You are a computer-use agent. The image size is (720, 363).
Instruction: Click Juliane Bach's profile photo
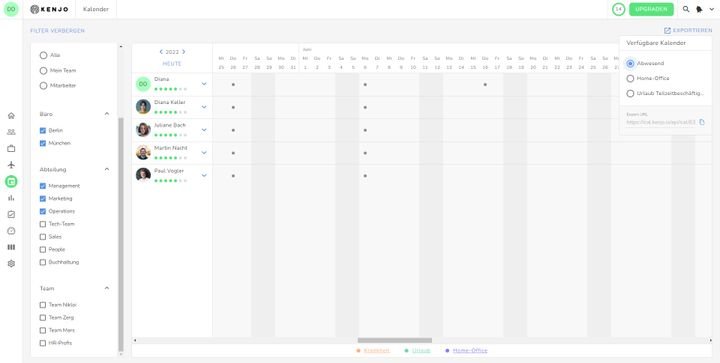pyautogui.click(x=143, y=129)
